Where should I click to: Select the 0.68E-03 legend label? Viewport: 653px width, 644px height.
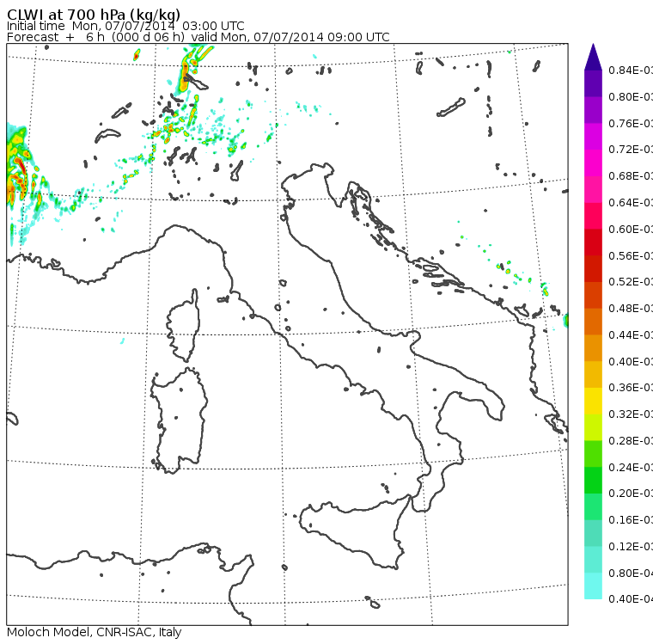[x=631, y=176]
